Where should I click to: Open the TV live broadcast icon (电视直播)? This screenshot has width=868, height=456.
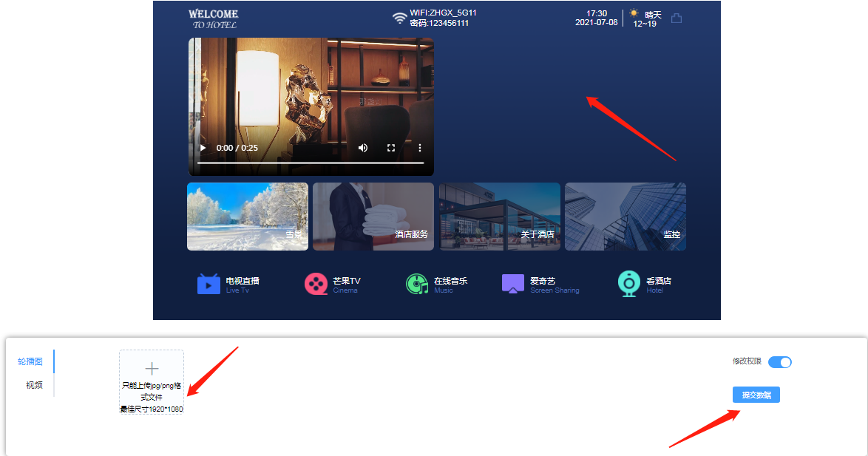coord(208,284)
